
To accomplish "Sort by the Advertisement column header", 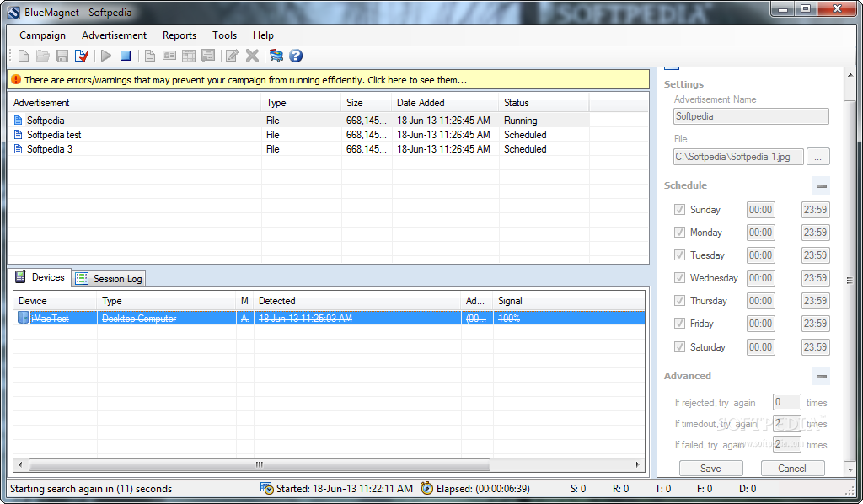I will point(135,103).
